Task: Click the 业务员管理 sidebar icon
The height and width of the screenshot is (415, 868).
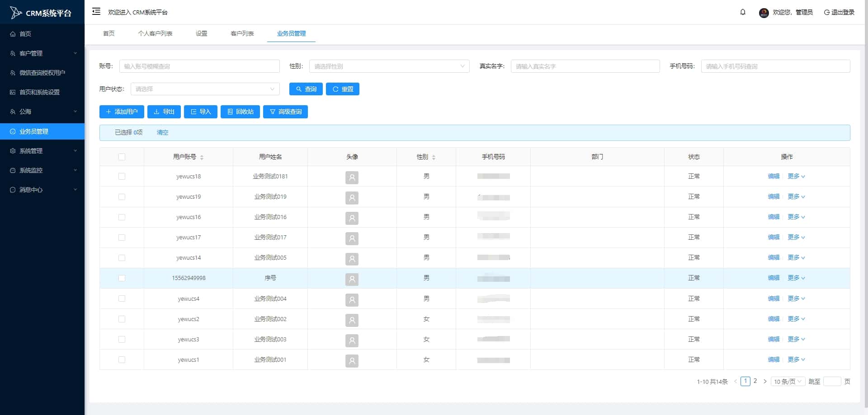Action: (13, 131)
